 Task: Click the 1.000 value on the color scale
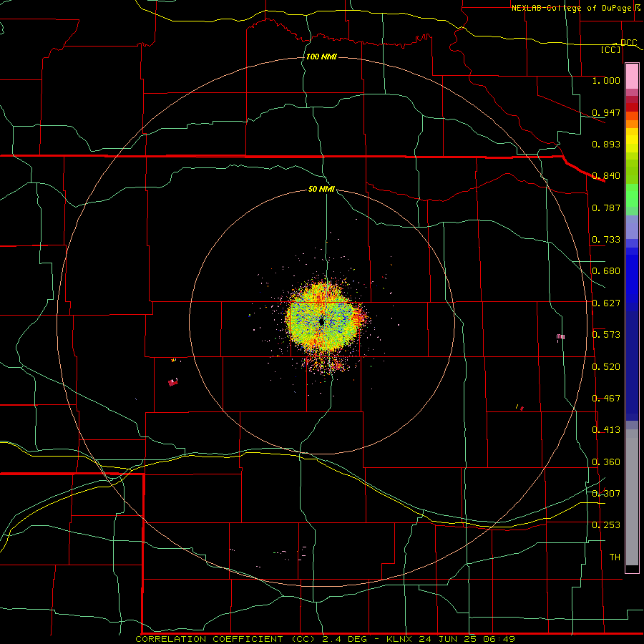click(x=606, y=80)
